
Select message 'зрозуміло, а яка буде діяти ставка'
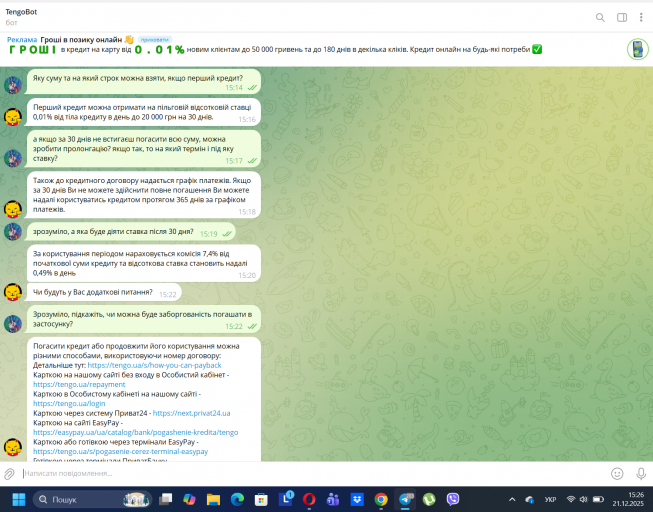[x=131, y=232]
